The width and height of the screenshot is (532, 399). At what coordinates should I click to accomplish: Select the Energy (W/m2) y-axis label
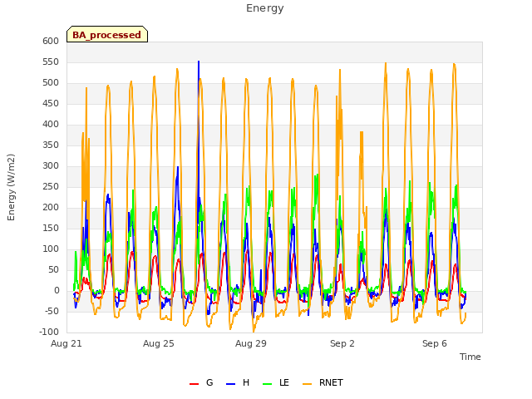tap(11, 187)
